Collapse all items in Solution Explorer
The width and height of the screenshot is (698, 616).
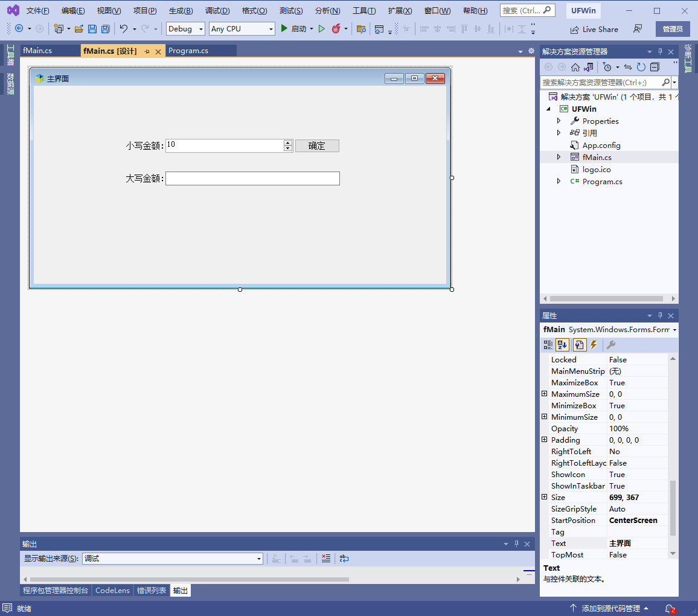click(x=655, y=67)
